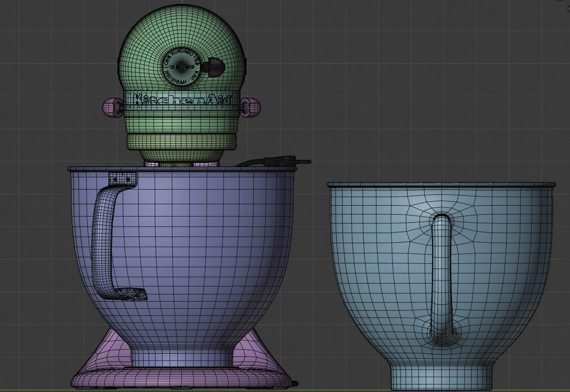Select the embossed KitchenAid logo text
570x392 pixels.
click(x=184, y=100)
